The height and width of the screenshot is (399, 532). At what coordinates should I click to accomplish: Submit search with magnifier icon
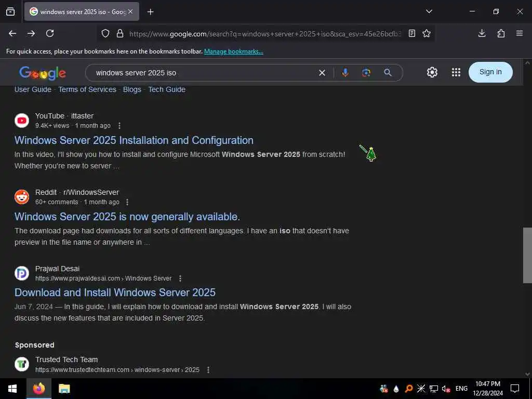pos(388,73)
